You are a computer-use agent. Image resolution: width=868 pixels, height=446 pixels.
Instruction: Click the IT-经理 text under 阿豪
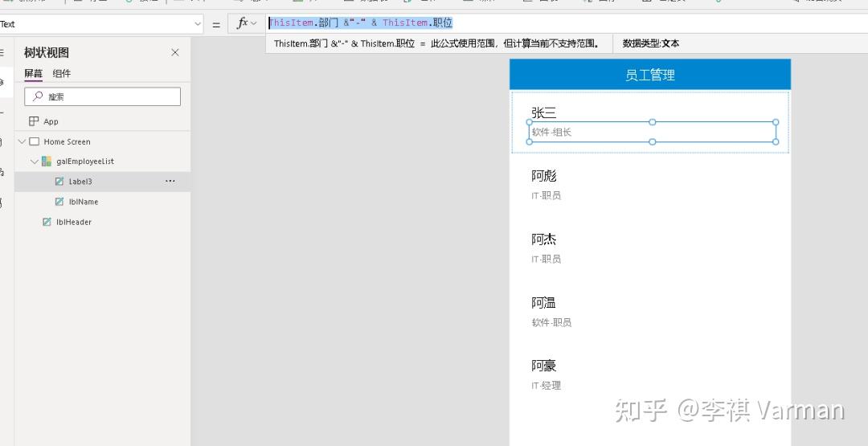(x=546, y=386)
